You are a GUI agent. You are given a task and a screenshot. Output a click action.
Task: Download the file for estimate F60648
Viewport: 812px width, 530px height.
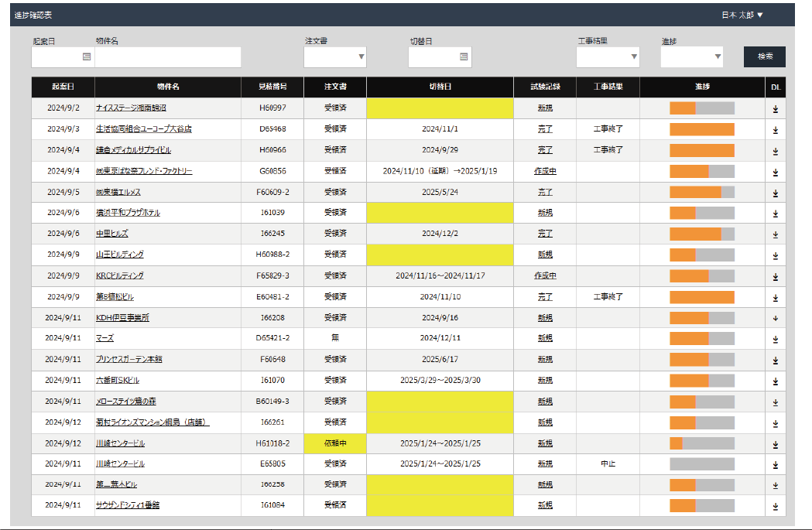tap(775, 360)
